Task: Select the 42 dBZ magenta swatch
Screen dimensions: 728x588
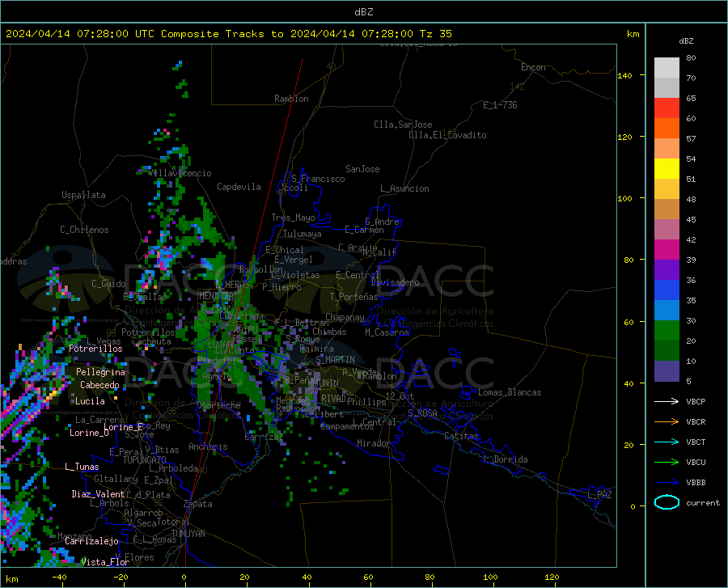Action: (667, 250)
